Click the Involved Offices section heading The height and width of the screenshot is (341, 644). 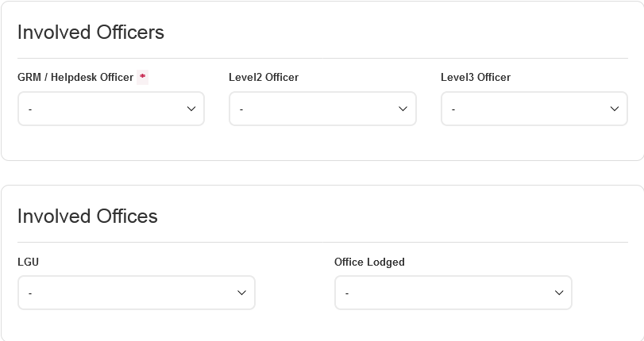point(87,216)
